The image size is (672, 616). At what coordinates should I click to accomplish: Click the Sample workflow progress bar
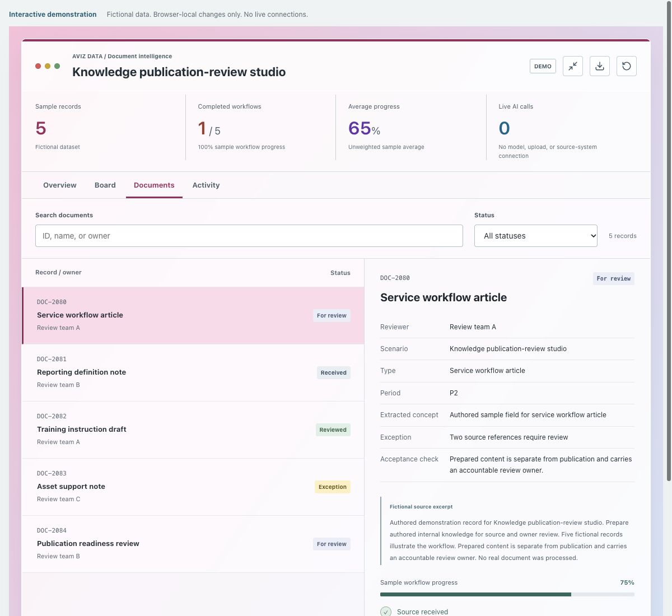pyautogui.click(x=507, y=594)
